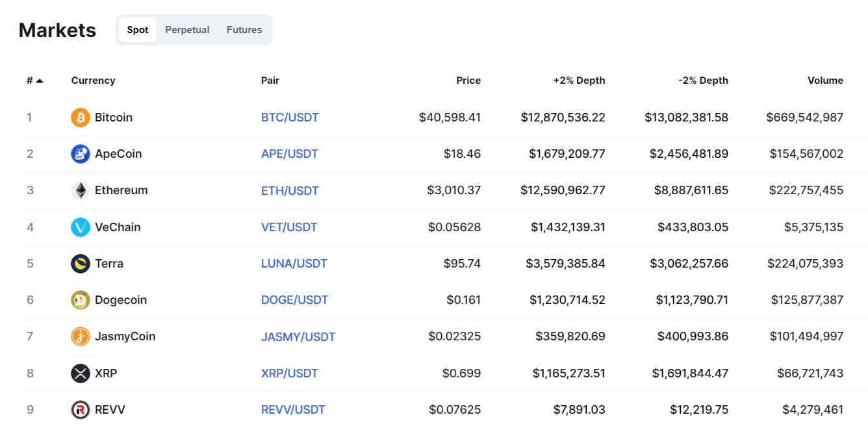868x428 pixels.
Task: Sort by the Currency column header
Action: [93, 81]
